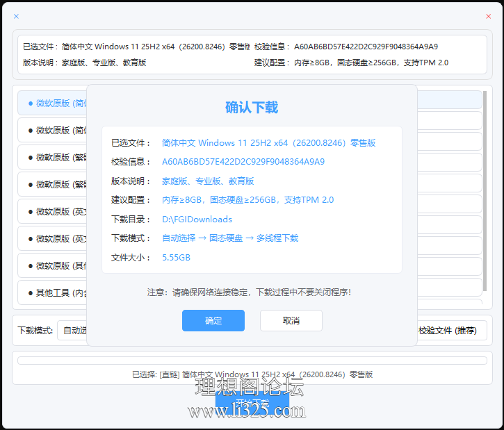This screenshot has height=430, width=504.
Task: Click the empty download progress bar
Action: (x=252, y=361)
